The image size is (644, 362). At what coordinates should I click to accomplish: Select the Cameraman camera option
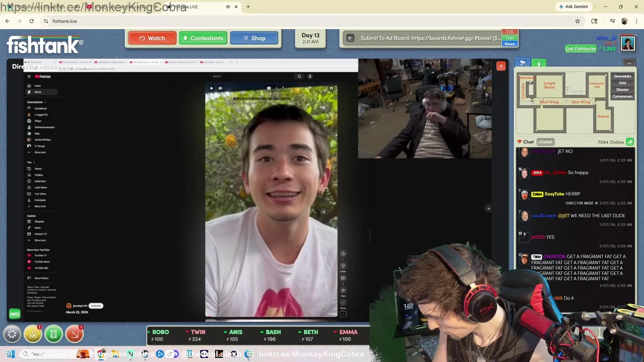click(x=622, y=96)
